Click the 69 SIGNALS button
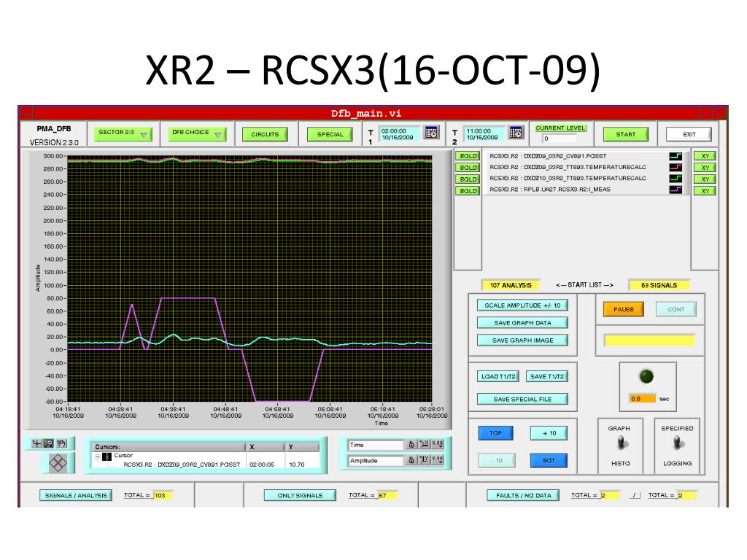 (659, 285)
